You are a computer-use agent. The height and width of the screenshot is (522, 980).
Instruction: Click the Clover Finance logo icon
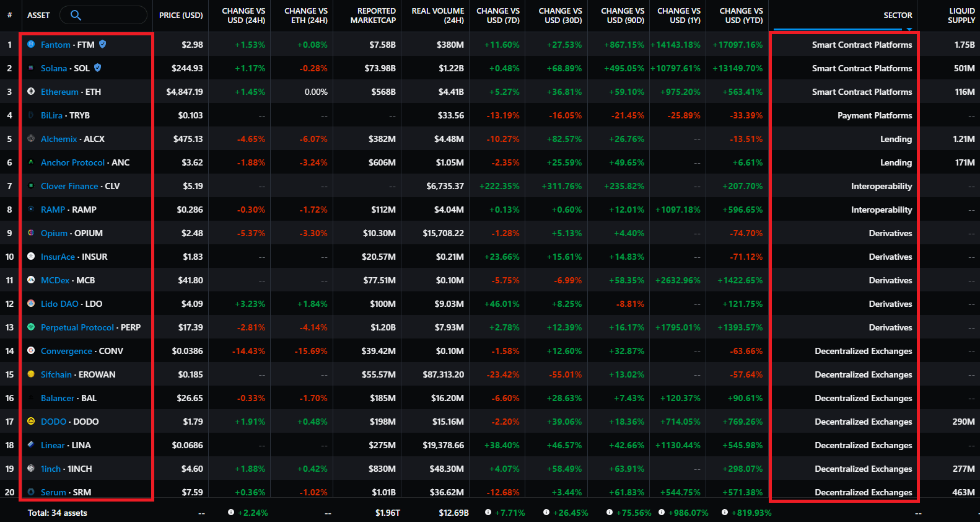tap(31, 186)
